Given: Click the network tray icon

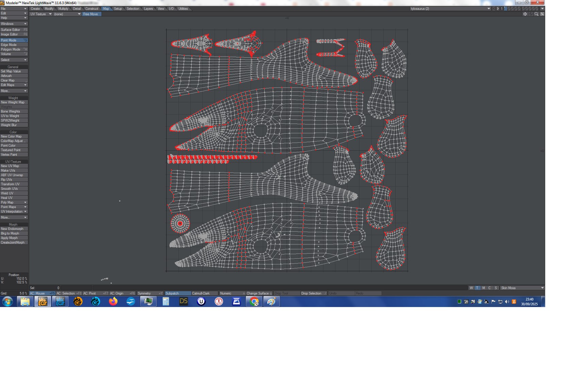Looking at the screenshot, I should [x=500, y=302].
